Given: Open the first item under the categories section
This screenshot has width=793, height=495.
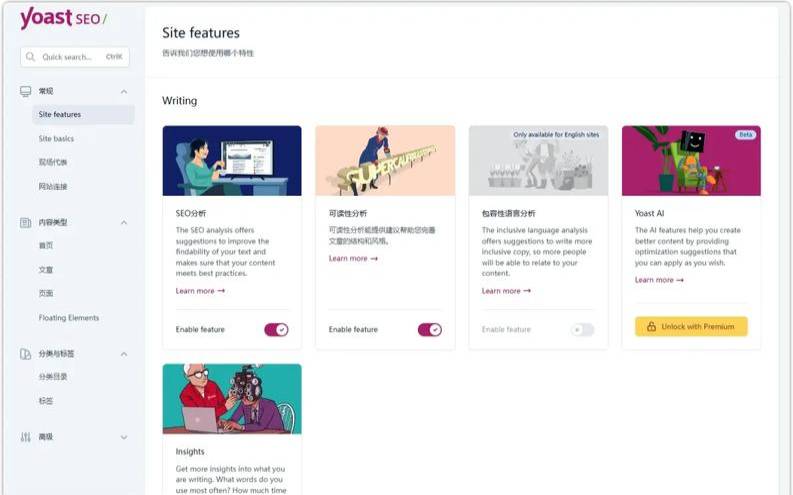Looking at the screenshot, I should (x=53, y=377).
